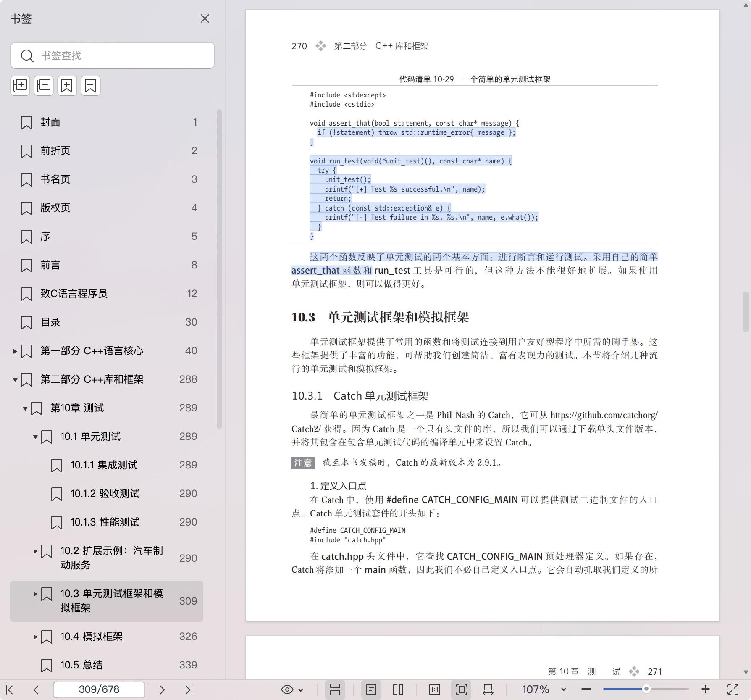
Task: Jump to first page
Action: coord(10,689)
